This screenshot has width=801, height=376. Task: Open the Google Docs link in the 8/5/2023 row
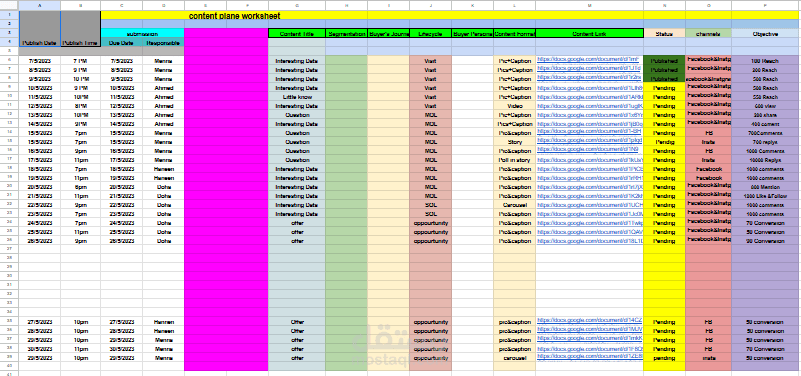[x=589, y=69]
